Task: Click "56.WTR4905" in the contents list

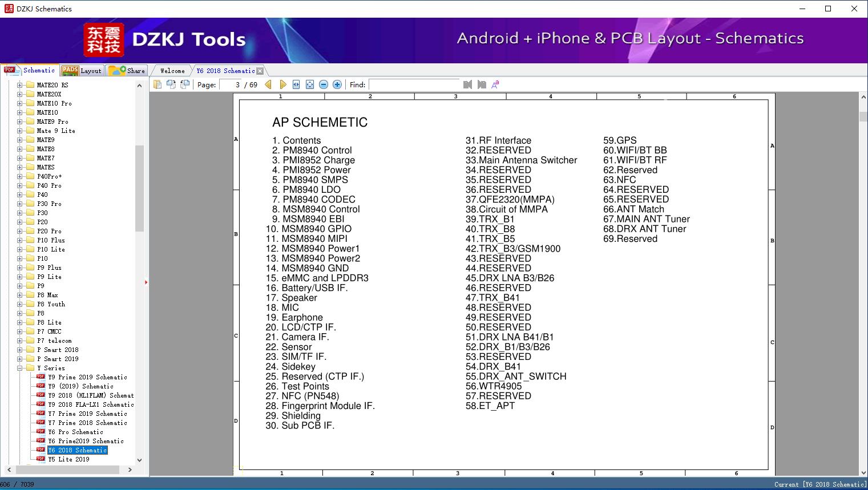Action: [x=494, y=386]
